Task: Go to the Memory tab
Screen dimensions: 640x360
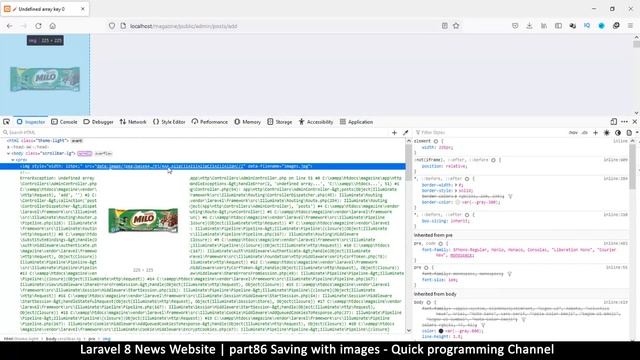Action: coord(247,122)
